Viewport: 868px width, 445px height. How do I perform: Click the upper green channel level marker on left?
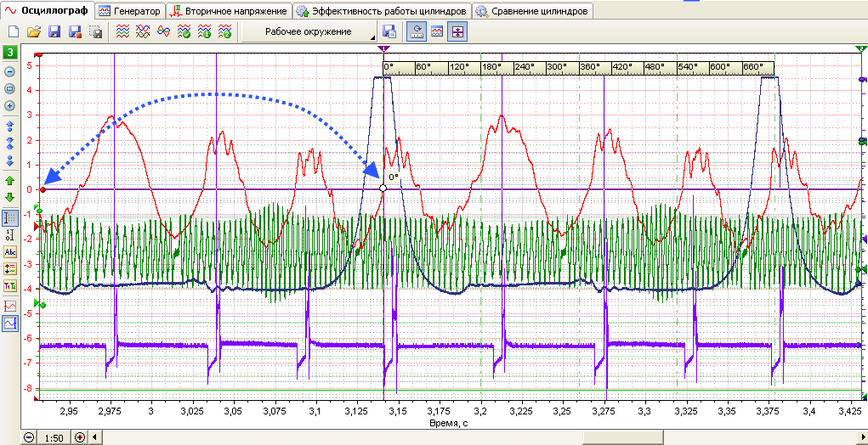[x=40, y=210]
